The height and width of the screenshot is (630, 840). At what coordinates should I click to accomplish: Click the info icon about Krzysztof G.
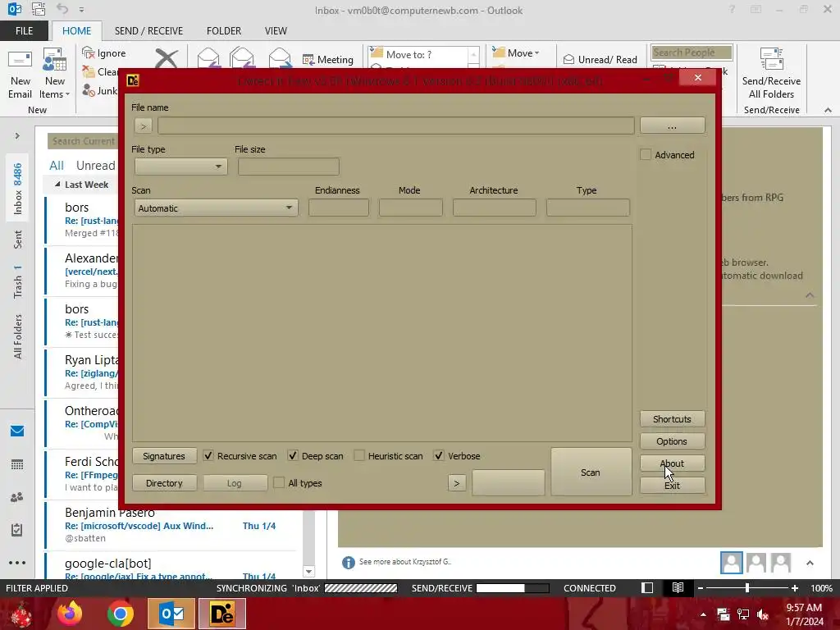(x=348, y=563)
